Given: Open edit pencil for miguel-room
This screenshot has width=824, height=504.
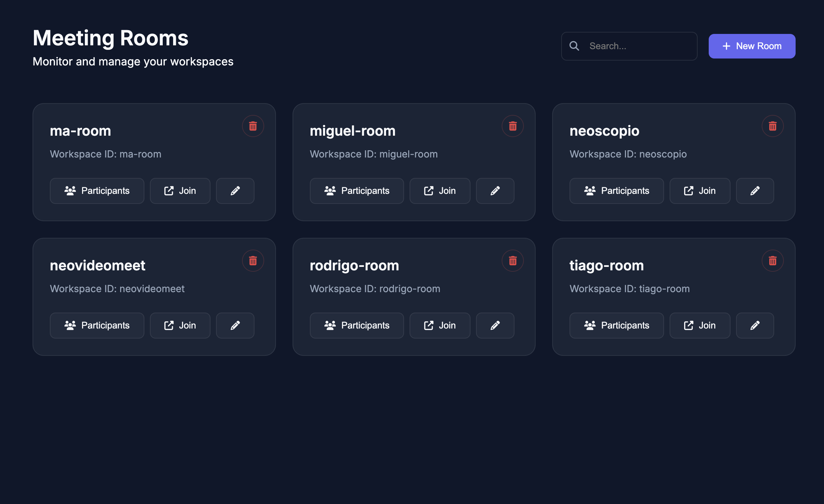Looking at the screenshot, I should (495, 191).
